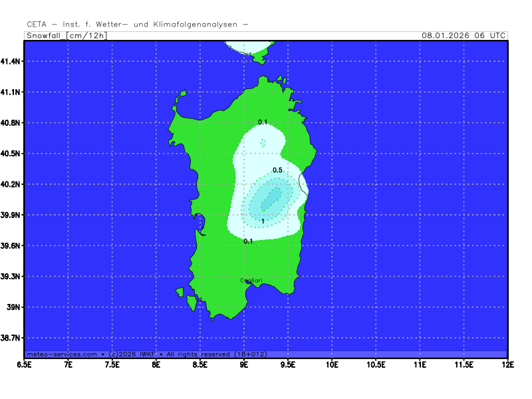Click the 0.5 contour label
The height and width of the screenshot is (399, 532).
pos(278,171)
